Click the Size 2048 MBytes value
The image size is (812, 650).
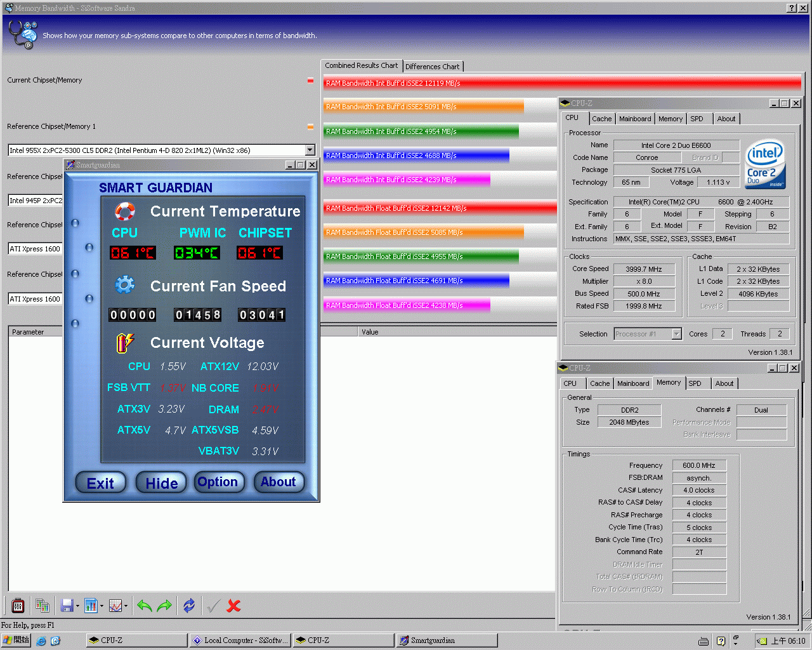(x=629, y=422)
